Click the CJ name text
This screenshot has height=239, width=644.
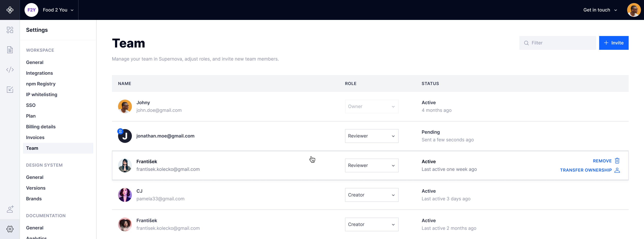pos(139,191)
